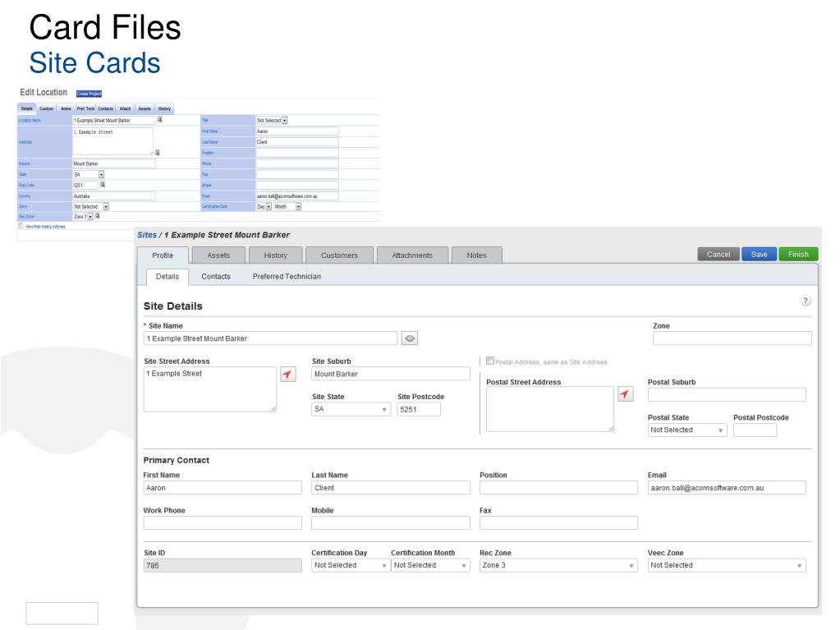Viewport: 840px width, 630px height.
Task: Click the Site ID field showing 785
Action: coord(223,565)
